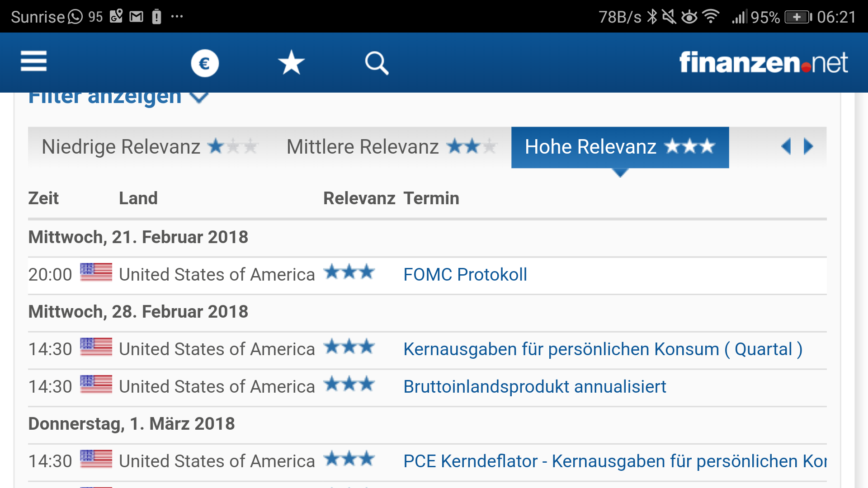Click the three-star rating next to Bruttoinlandsprodukt
Image resolution: width=868 pixels, height=488 pixels.
pos(349,385)
